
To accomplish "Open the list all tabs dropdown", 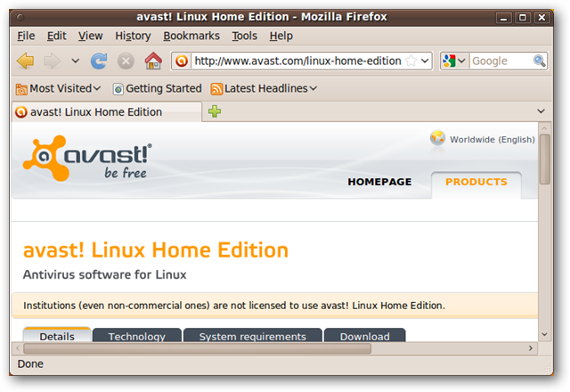I will click(541, 111).
